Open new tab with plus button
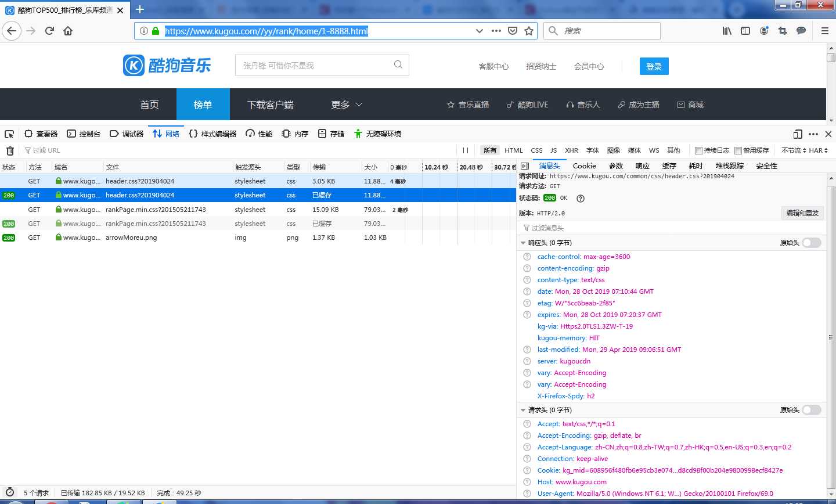Screen dimensions: 836x504 pyautogui.click(x=139, y=9)
